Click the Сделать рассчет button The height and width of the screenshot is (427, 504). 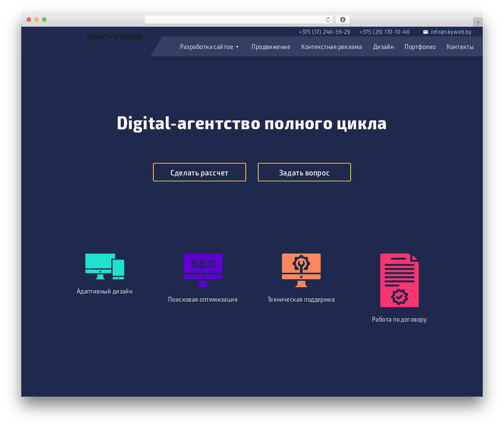200,172
